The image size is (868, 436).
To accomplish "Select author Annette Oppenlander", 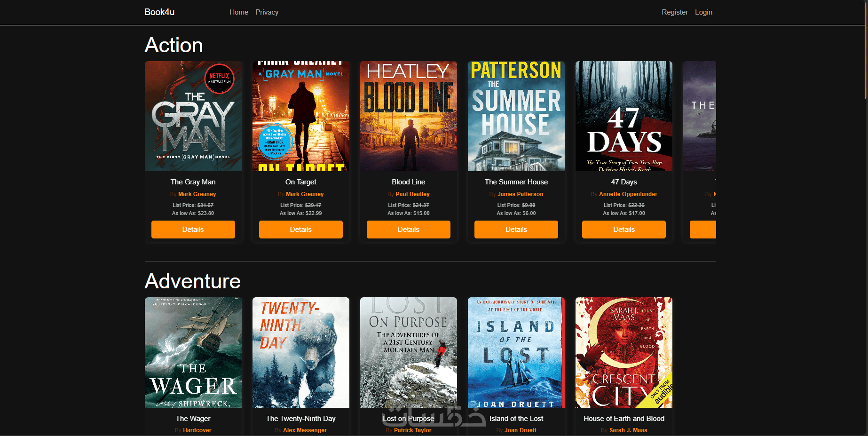I will pyautogui.click(x=628, y=194).
